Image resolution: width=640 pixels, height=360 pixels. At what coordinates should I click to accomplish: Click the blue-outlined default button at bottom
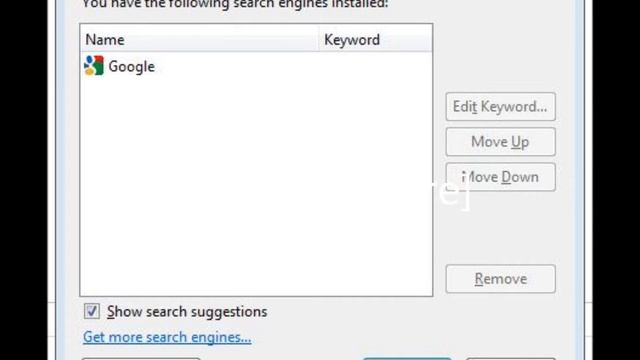click(x=407, y=358)
